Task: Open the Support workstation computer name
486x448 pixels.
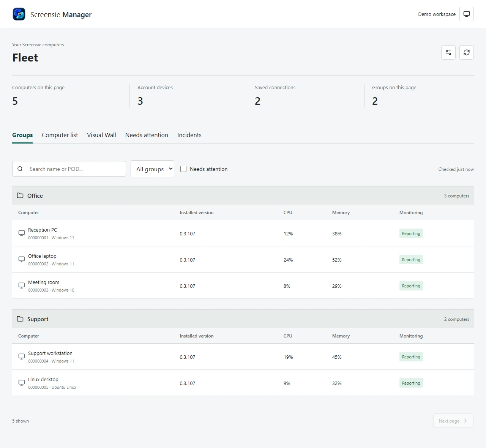Action: 50,353
